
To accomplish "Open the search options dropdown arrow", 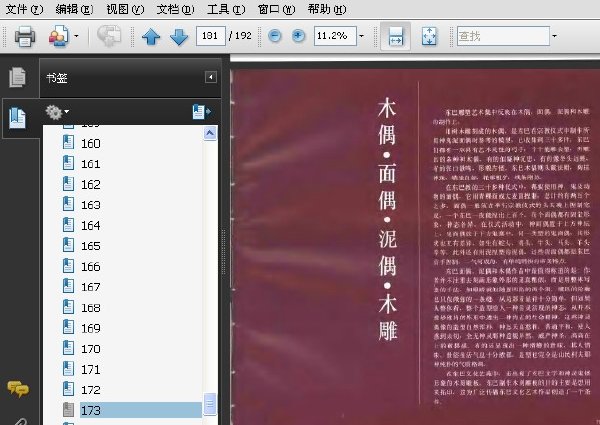I will pyautogui.click(x=554, y=36).
